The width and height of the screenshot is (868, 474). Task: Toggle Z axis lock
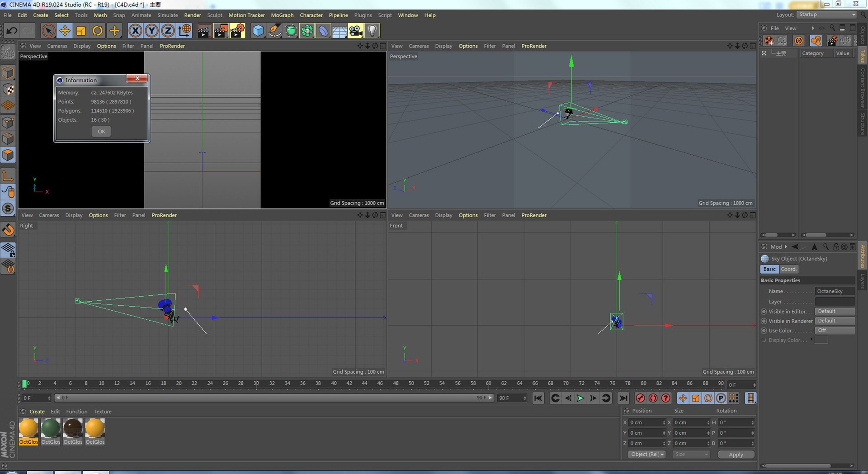pos(168,31)
